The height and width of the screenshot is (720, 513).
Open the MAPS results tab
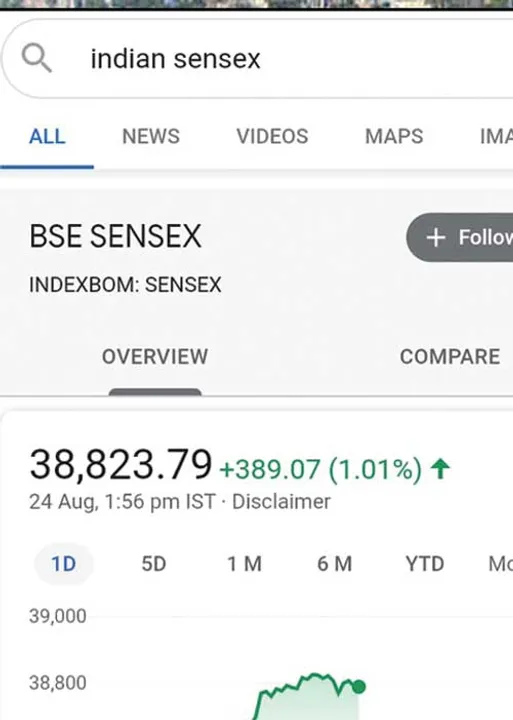click(x=394, y=137)
